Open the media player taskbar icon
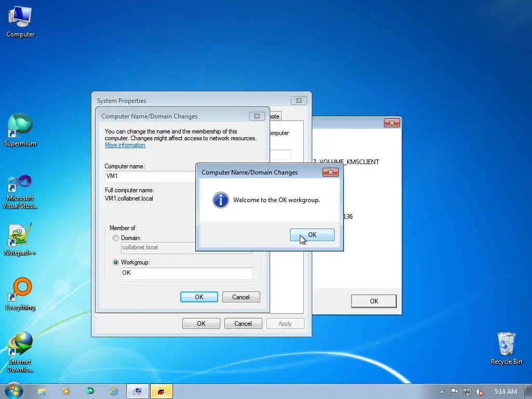 66,392
